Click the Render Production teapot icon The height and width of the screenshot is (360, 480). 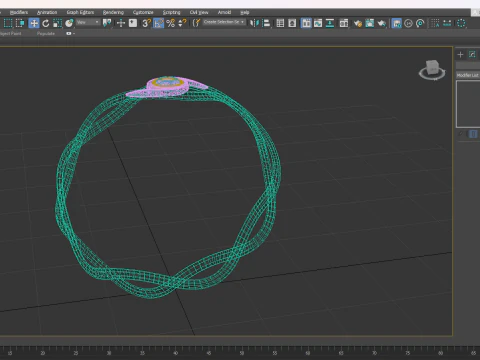click(x=382, y=23)
